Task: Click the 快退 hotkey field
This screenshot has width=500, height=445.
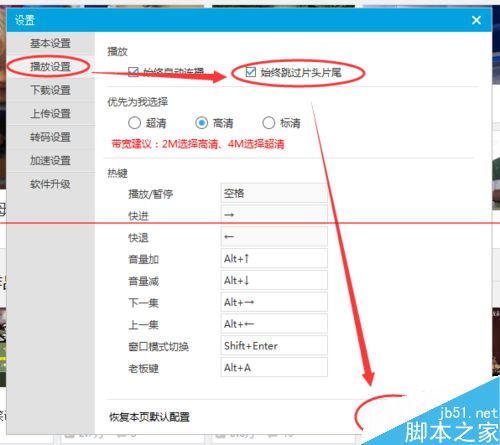Action: 274,237
